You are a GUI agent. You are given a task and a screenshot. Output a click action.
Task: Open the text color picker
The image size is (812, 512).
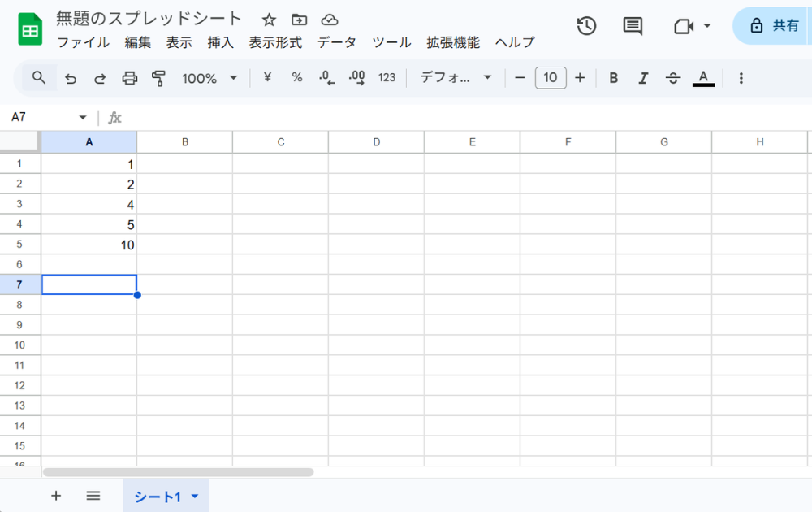point(703,78)
